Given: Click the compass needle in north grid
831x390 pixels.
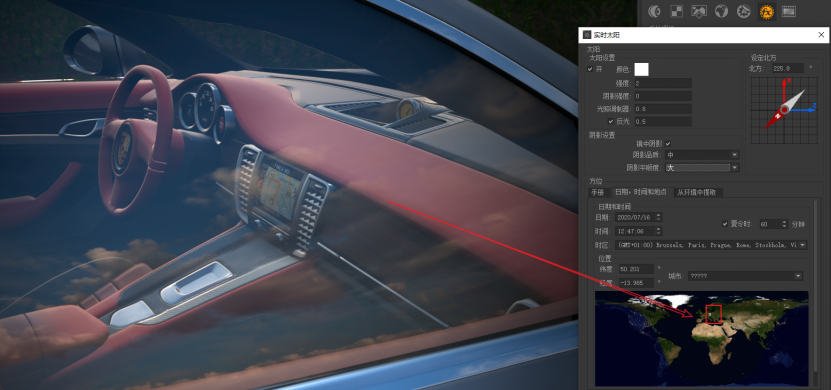Looking at the screenshot, I should (x=785, y=109).
